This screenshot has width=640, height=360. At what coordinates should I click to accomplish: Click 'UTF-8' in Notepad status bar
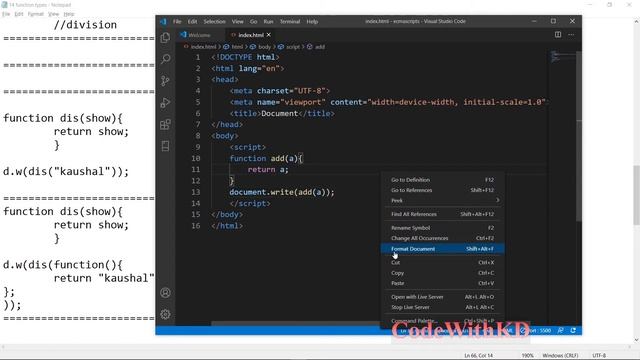pyautogui.click(x=599, y=356)
